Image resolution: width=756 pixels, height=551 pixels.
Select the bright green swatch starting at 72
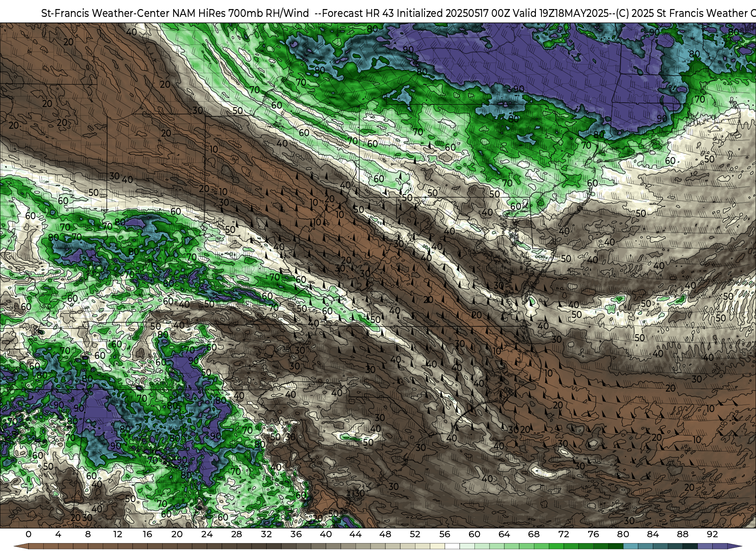click(571, 546)
